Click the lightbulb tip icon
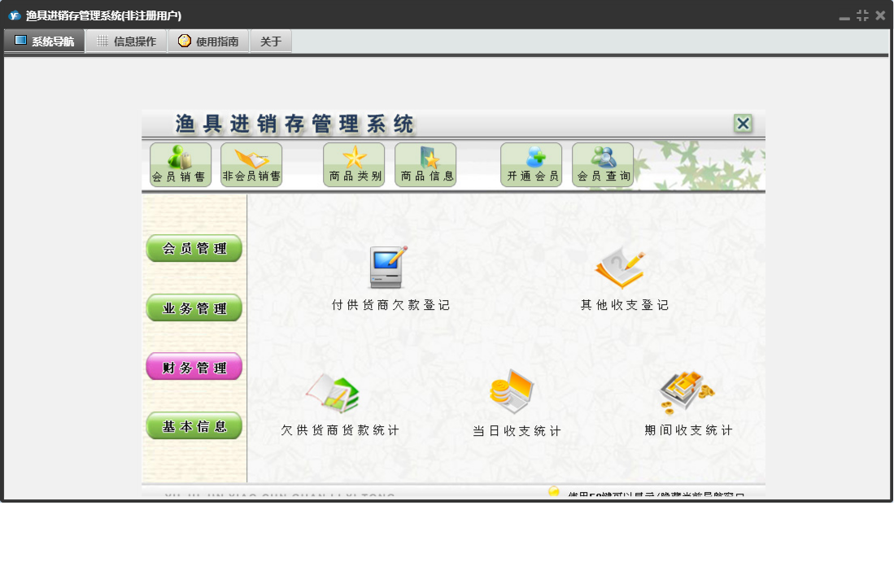The height and width of the screenshot is (588, 894). tap(554, 491)
